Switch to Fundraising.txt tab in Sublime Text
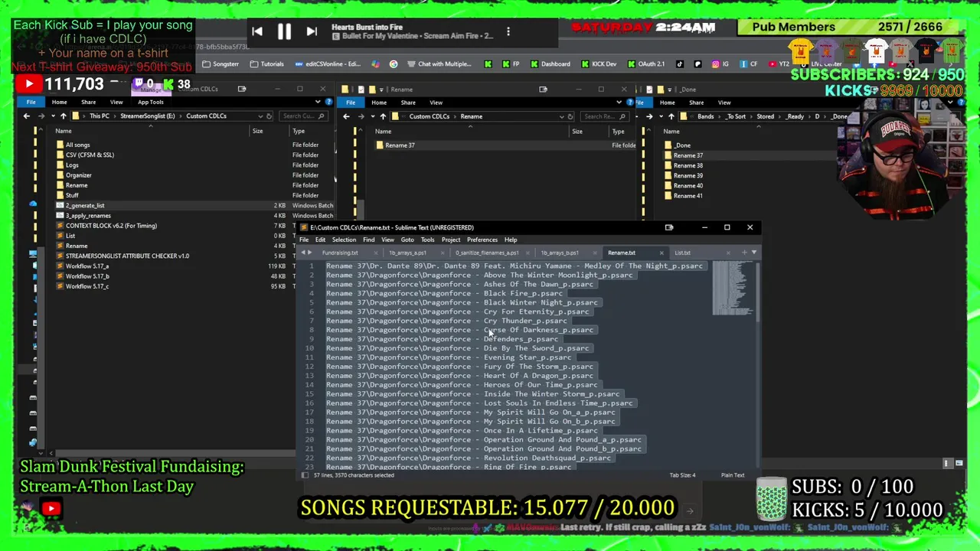 340,253
